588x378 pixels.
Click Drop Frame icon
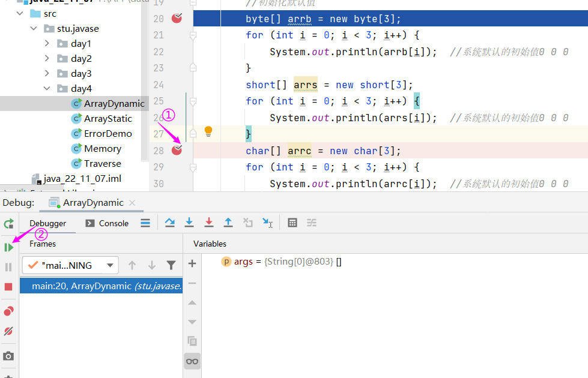[248, 223]
